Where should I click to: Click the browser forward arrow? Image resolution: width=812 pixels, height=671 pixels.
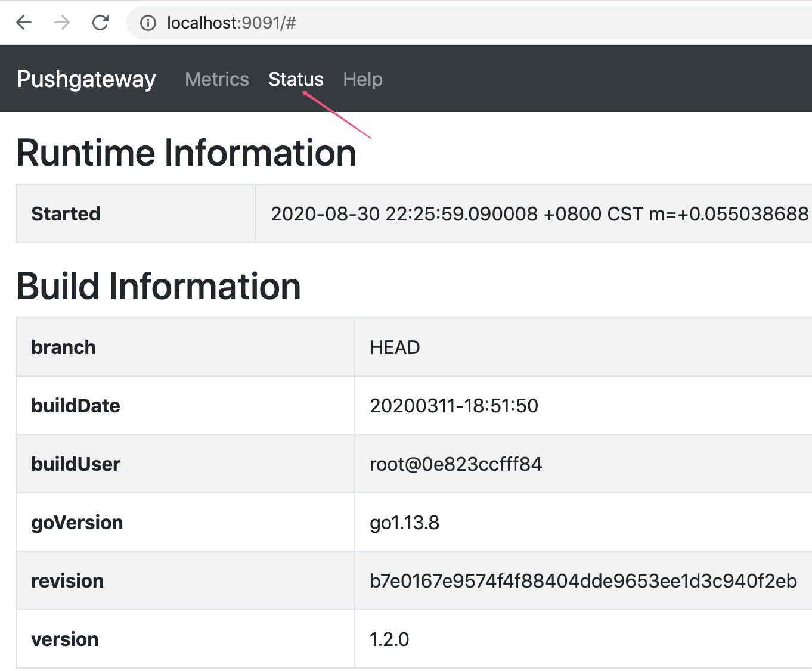tap(62, 23)
